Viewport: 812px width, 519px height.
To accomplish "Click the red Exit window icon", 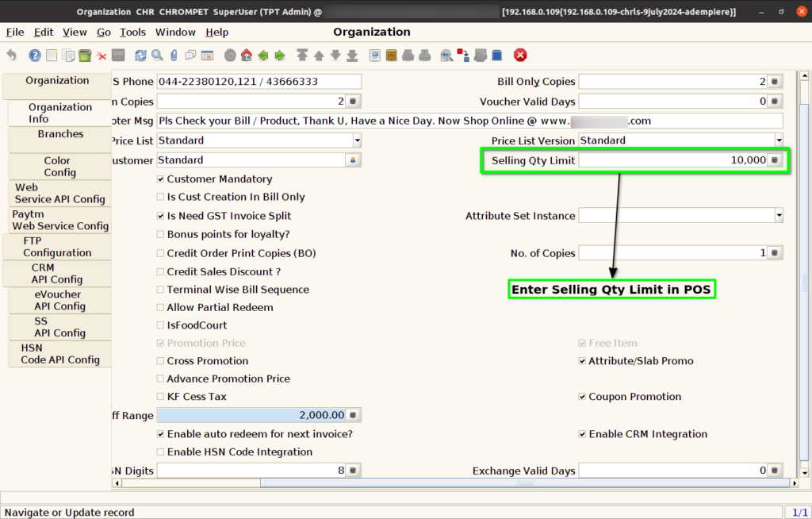I will (520, 55).
